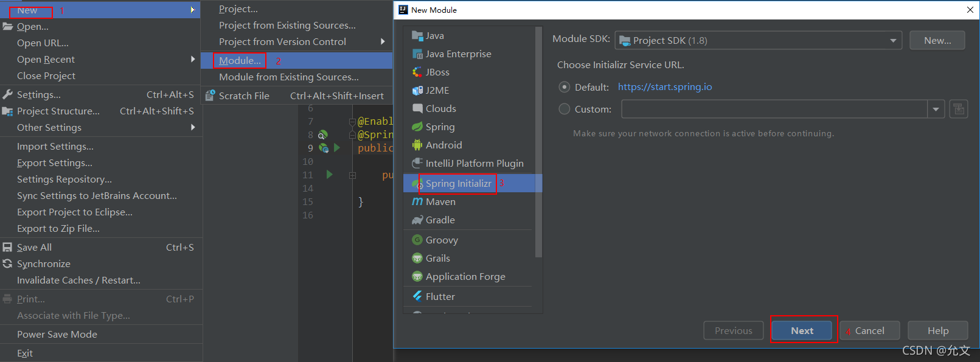The image size is (980, 362).
Task: Click the Java module type icon
Action: click(417, 36)
